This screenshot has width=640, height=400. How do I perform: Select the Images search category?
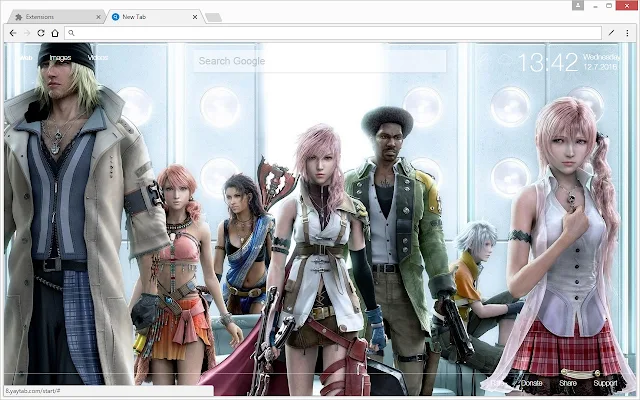(60, 58)
